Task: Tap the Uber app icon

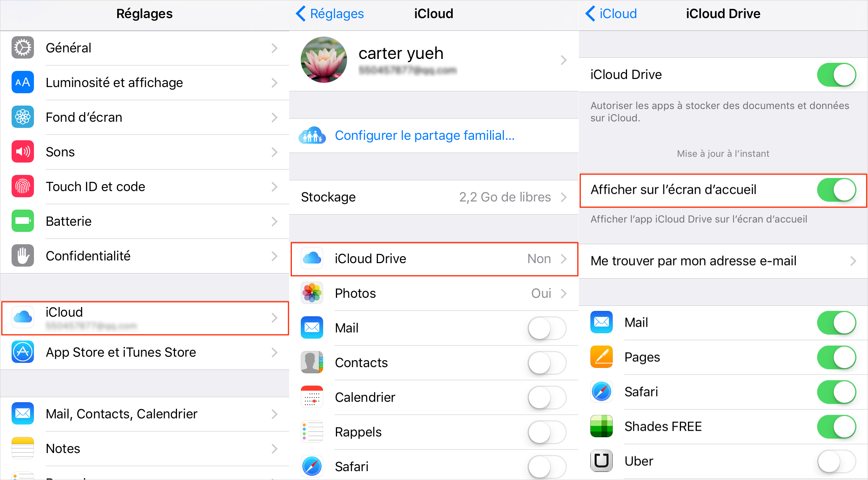Action: (602, 461)
